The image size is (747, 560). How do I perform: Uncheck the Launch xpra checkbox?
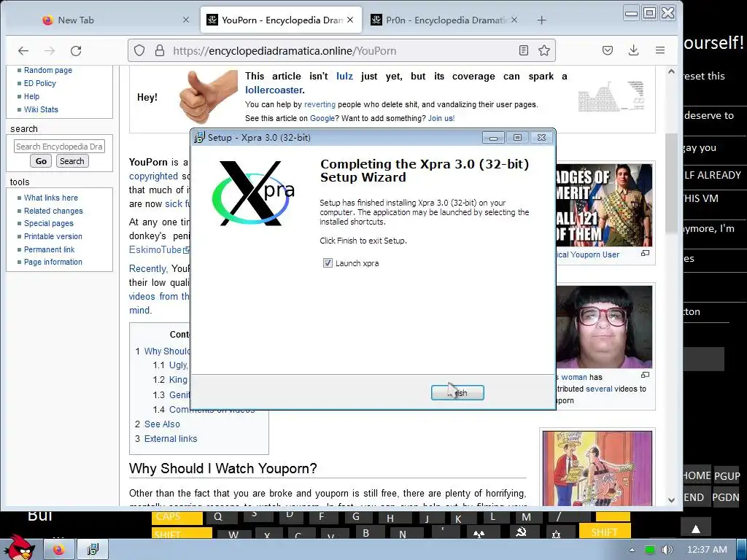(x=328, y=262)
